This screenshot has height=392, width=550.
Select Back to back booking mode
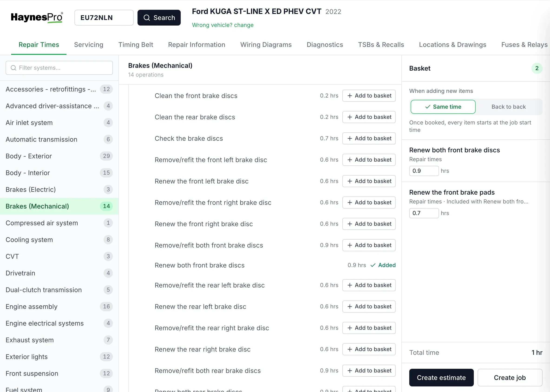[508, 107]
